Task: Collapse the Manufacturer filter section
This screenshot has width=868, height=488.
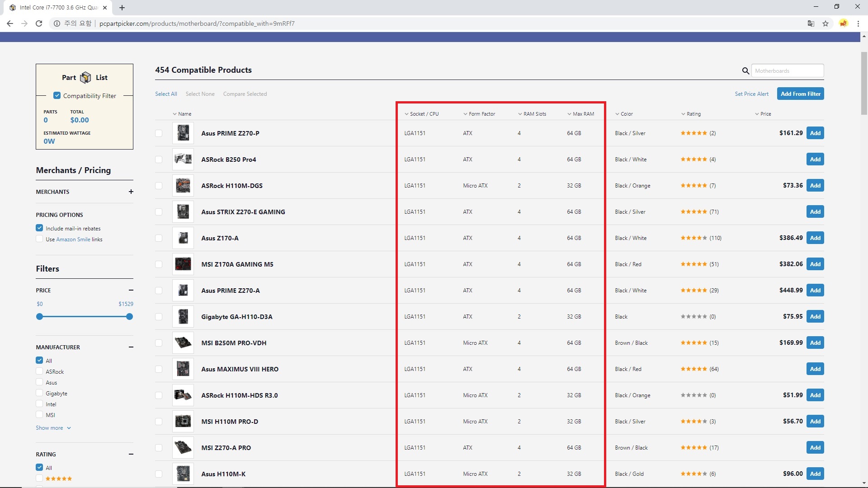Action: 131,347
